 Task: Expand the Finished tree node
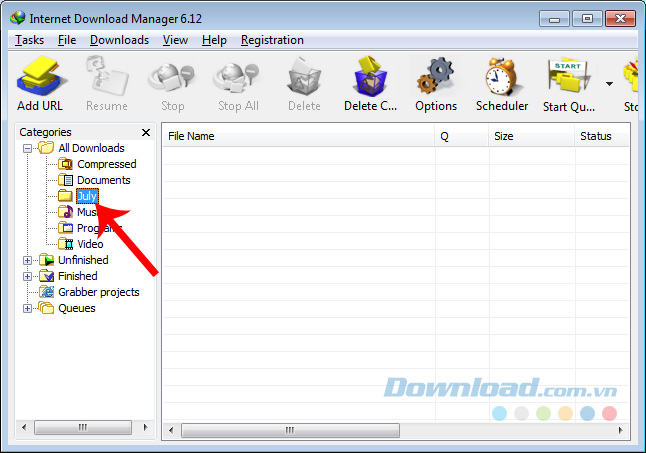coord(27,276)
